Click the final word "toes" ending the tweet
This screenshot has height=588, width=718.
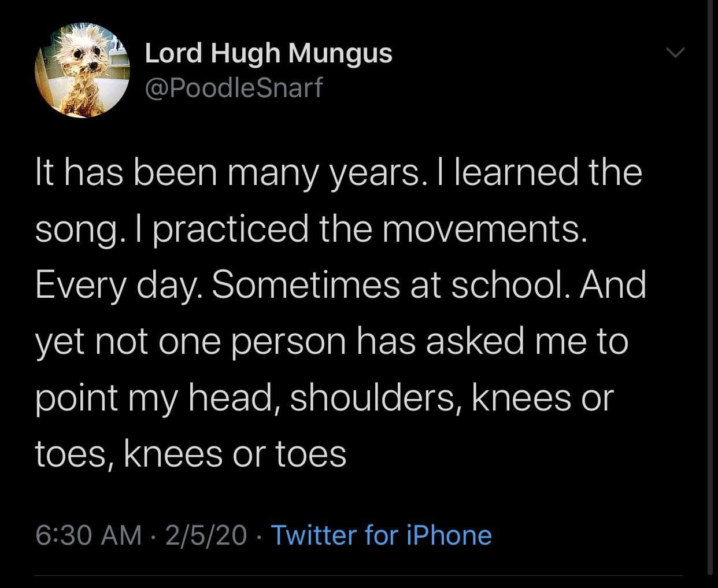click(x=310, y=454)
